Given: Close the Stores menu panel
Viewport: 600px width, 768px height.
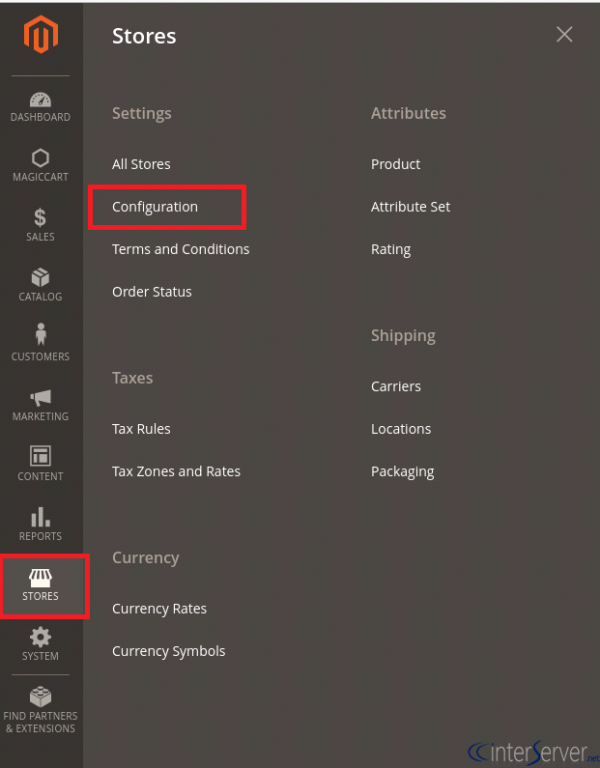Looking at the screenshot, I should (x=564, y=34).
